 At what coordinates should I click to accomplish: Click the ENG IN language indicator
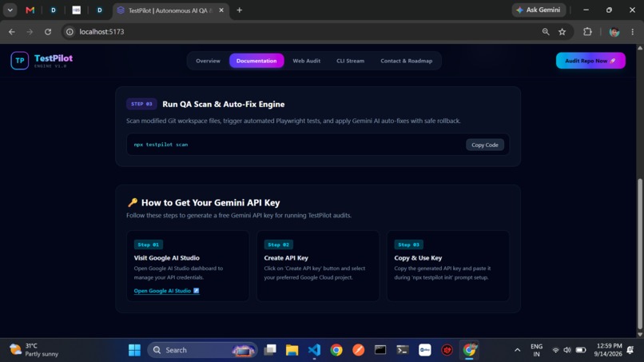click(536, 350)
